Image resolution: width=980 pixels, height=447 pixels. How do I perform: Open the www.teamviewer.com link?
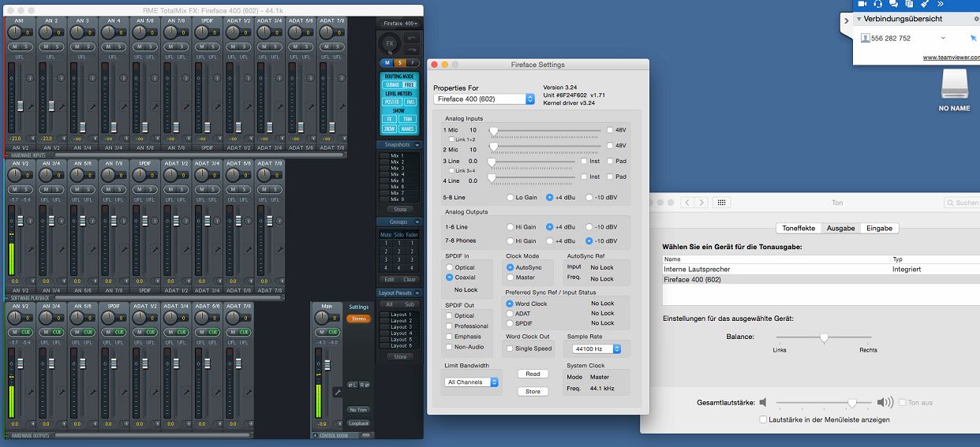pyautogui.click(x=951, y=57)
